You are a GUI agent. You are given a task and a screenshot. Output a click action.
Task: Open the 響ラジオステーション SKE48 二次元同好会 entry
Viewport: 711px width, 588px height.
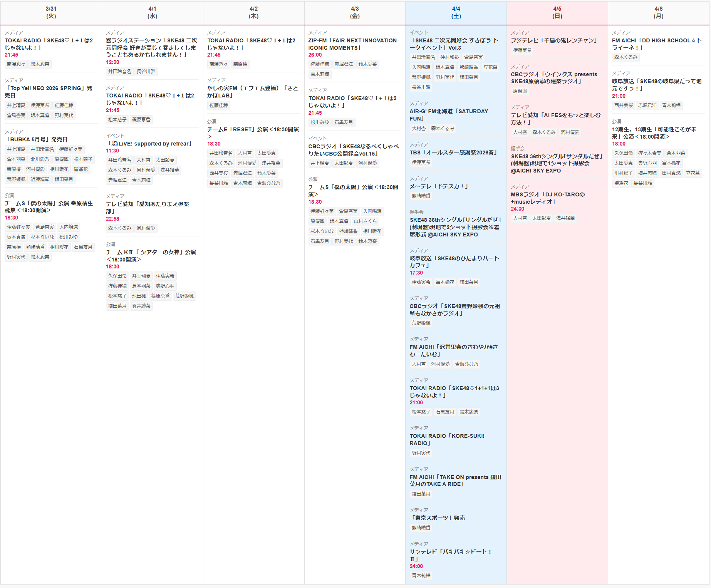(x=151, y=47)
